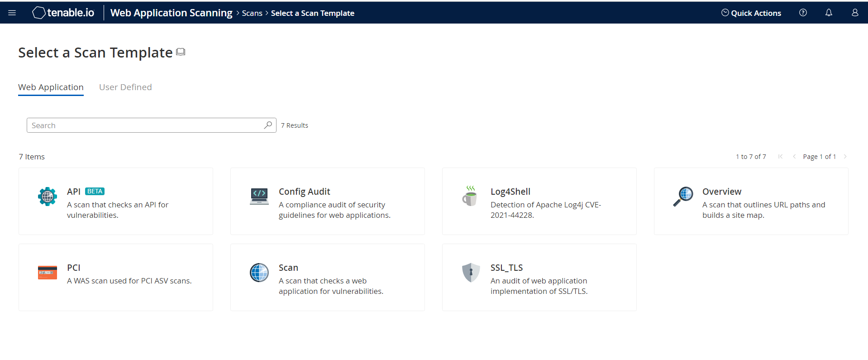Click the Apache Log4j CVE description
The height and width of the screenshot is (360, 868).
(546, 210)
